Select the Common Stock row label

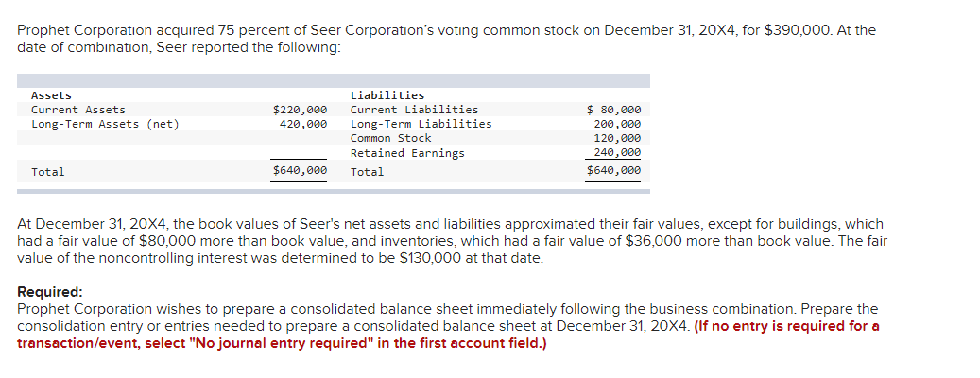(390, 138)
